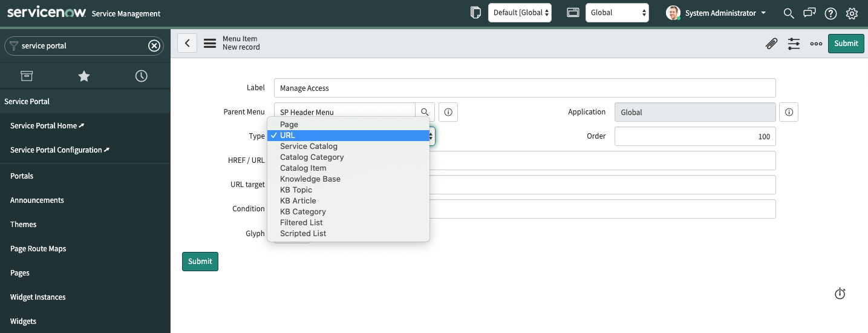Click Submit button in header
This screenshot has height=333, width=868.
(846, 43)
